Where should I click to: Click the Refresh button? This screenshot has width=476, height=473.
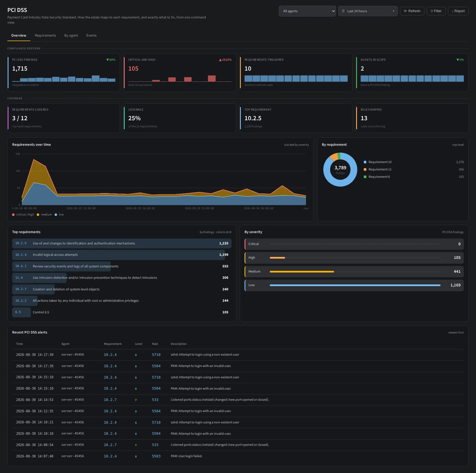(x=412, y=11)
